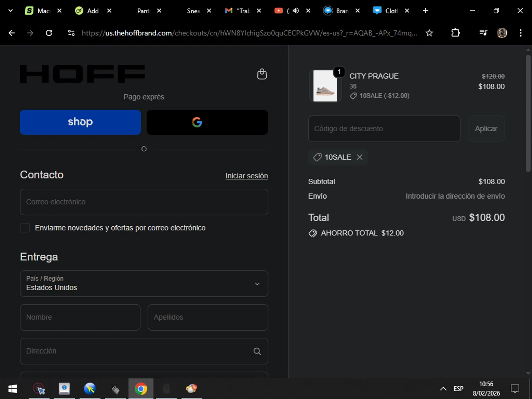
Task: Select the total amount $108.00
Action: (487, 217)
